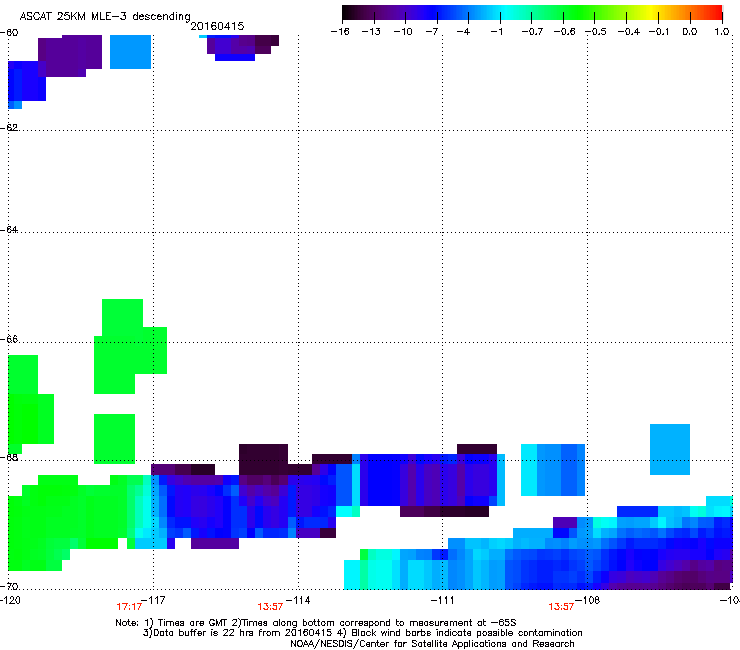
Task: Click the -60 latitude label
Action: click(9, 33)
